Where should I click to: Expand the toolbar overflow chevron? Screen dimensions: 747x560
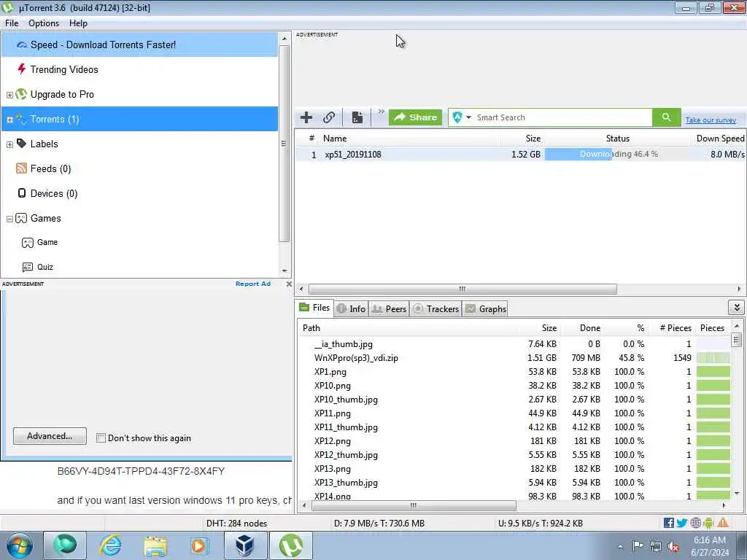381,112
